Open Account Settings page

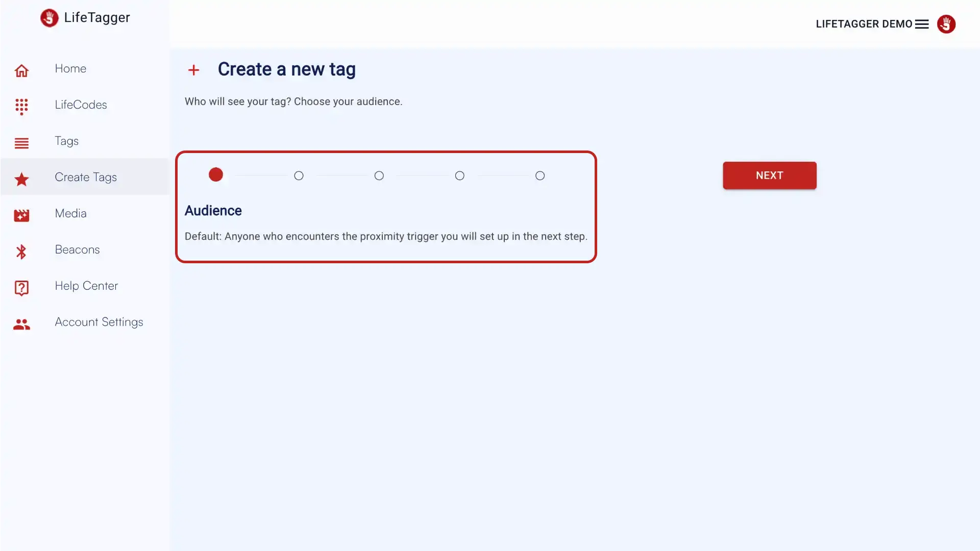click(99, 321)
